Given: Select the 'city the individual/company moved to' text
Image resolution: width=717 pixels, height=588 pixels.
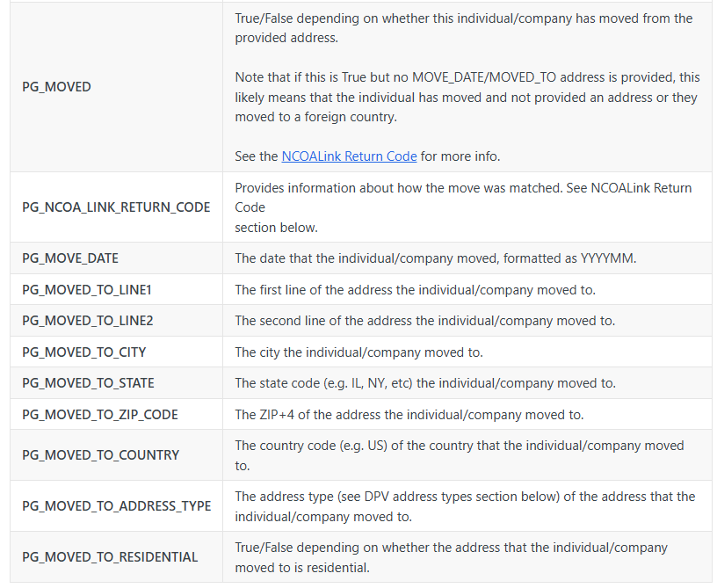Looking at the screenshot, I should point(358,352).
